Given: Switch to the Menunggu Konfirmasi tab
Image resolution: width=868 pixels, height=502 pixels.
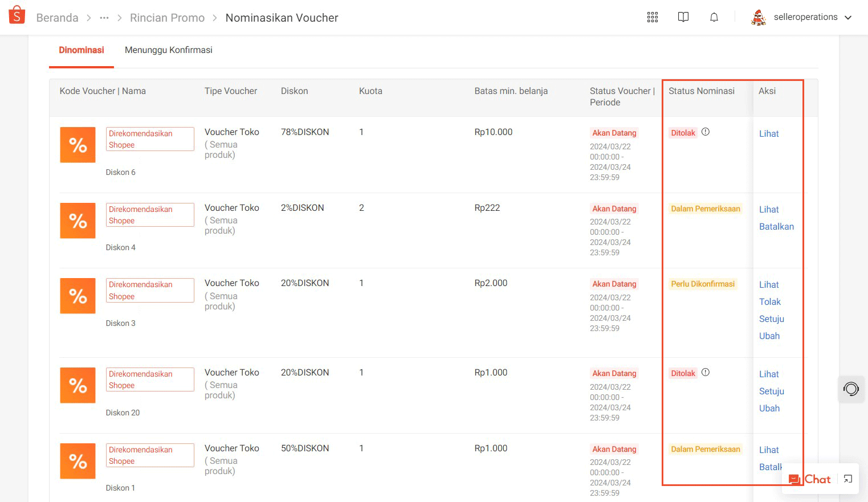Looking at the screenshot, I should (168, 50).
